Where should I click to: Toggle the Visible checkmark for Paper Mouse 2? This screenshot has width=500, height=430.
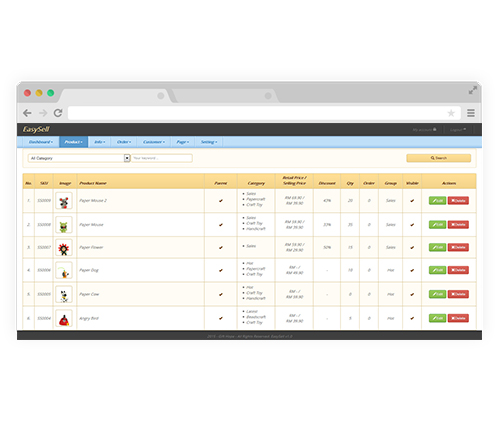(x=412, y=201)
